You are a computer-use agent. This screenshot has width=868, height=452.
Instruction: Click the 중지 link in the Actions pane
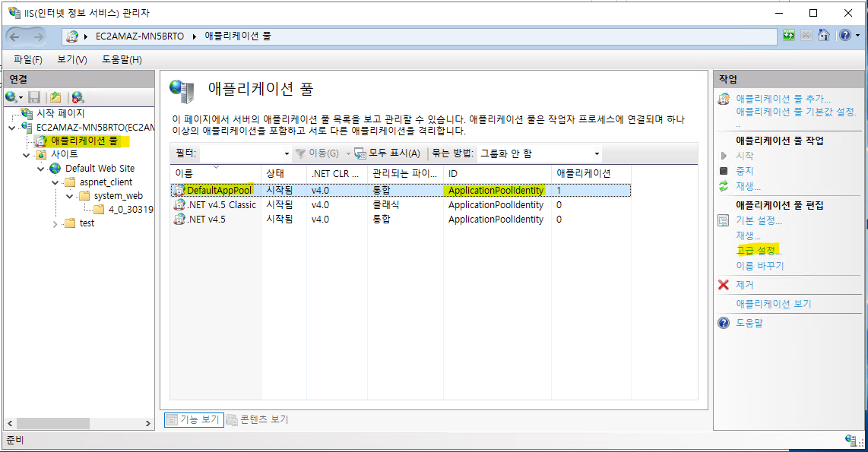click(x=745, y=171)
